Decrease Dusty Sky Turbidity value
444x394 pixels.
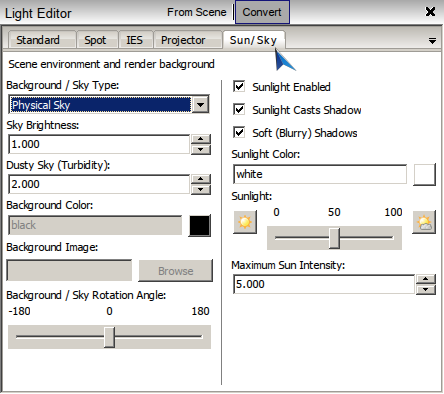point(200,189)
